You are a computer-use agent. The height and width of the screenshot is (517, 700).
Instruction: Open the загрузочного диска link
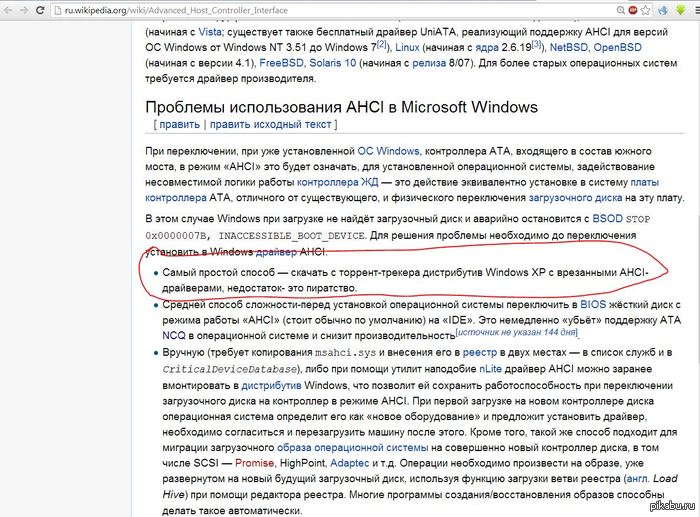click(575, 198)
